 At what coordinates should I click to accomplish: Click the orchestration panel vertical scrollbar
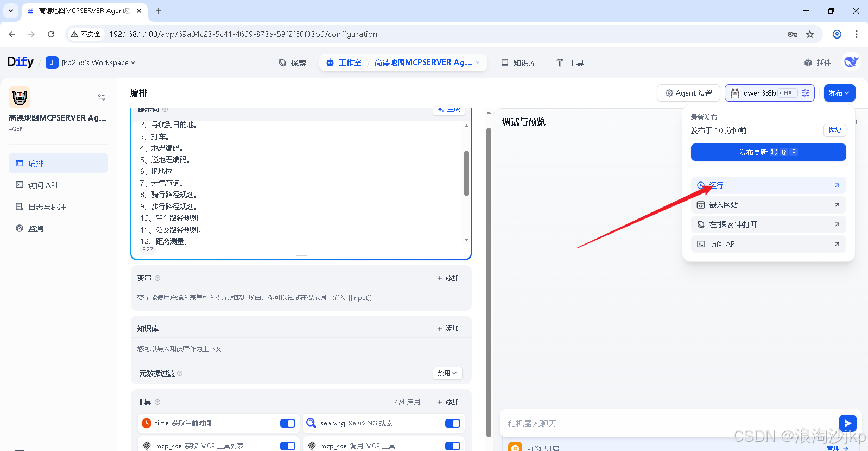coord(489,283)
